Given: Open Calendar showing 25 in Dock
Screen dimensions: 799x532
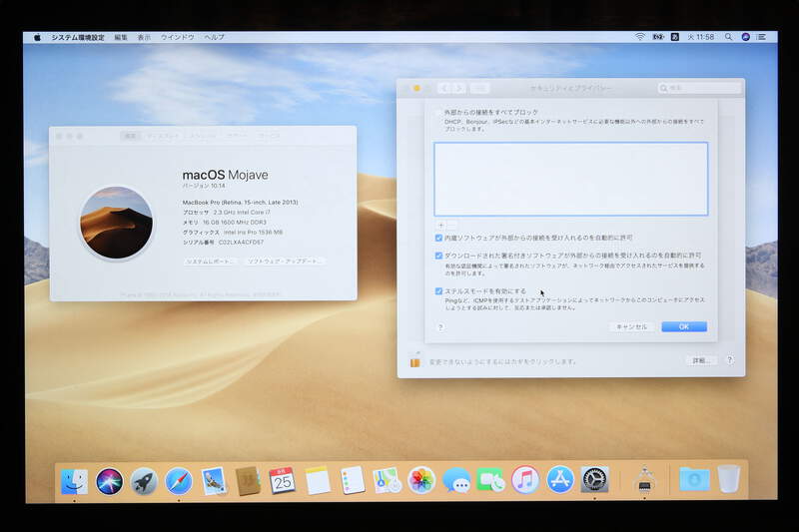Looking at the screenshot, I should click(x=283, y=480).
